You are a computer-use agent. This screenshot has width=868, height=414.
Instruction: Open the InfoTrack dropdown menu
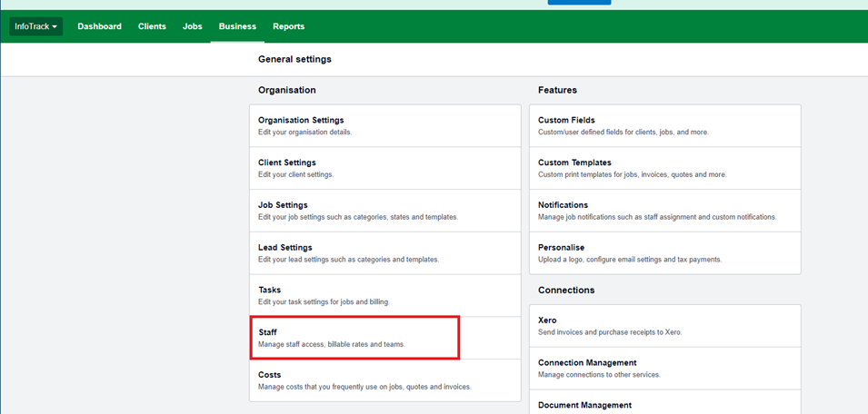tap(36, 26)
